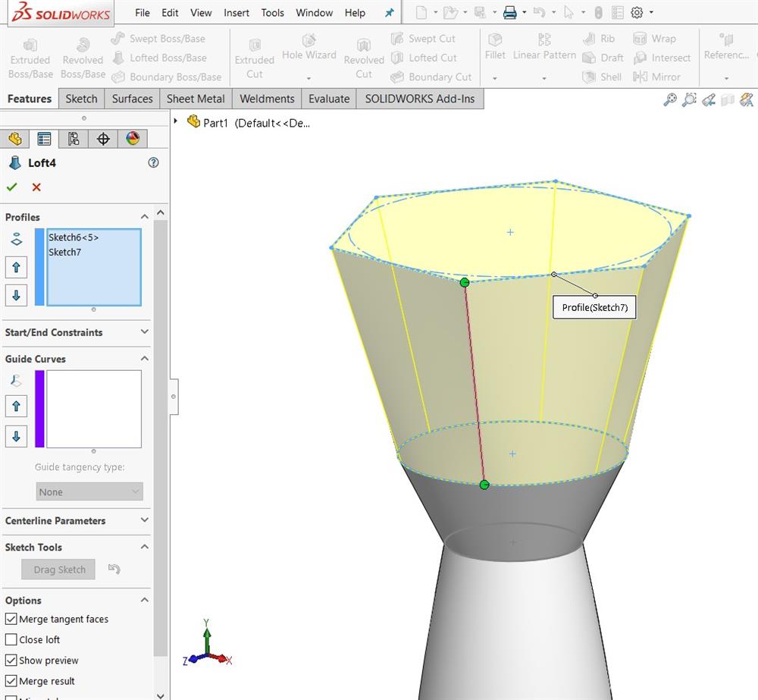Move profile up in Profiles list
Viewport: 758px width, 700px height.
click(16, 267)
